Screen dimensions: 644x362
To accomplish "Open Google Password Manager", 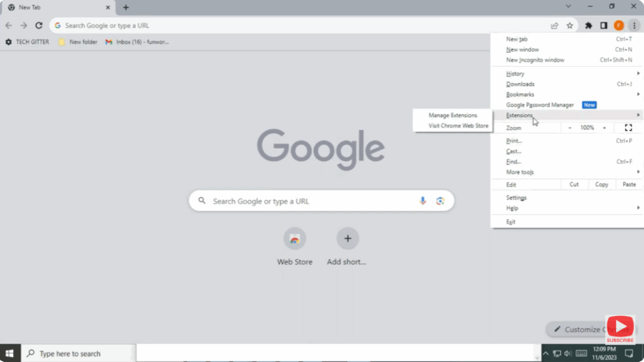I will tap(567, 105).
